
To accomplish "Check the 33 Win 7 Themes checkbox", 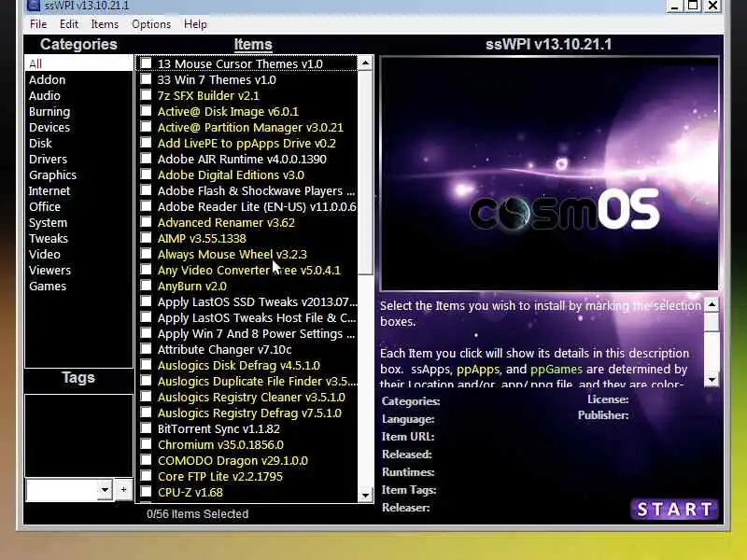I will tap(146, 79).
